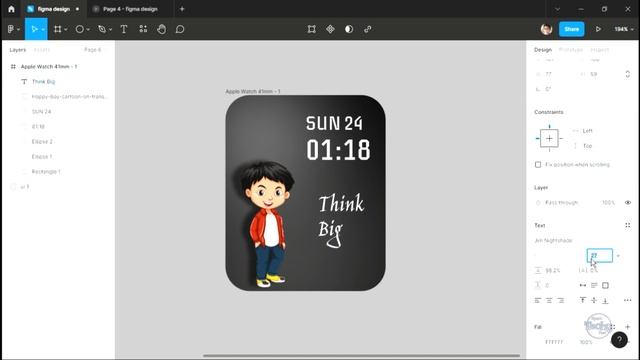Switch to Page 4 - figma design tab

click(130, 9)
